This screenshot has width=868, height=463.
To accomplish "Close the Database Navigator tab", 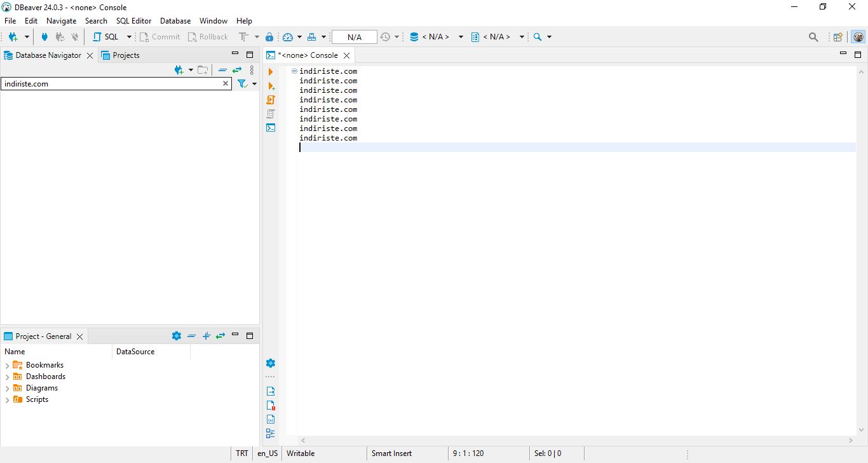I will (90, 55).
